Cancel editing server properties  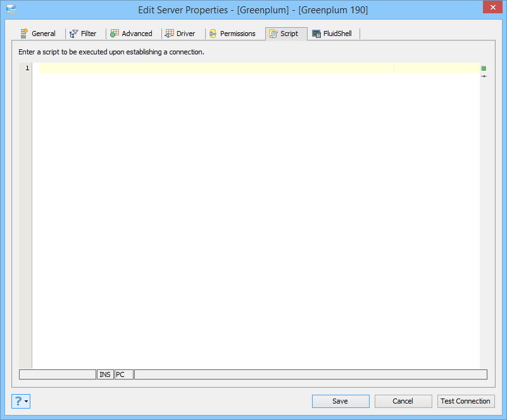[x=403, y=401]
